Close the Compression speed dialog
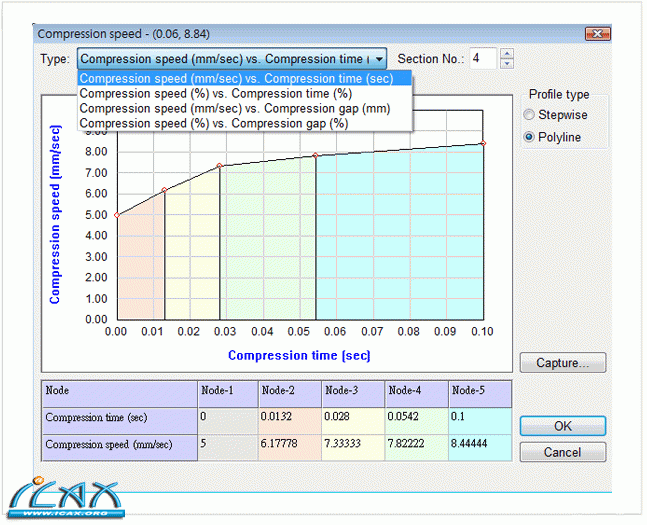 598,34
